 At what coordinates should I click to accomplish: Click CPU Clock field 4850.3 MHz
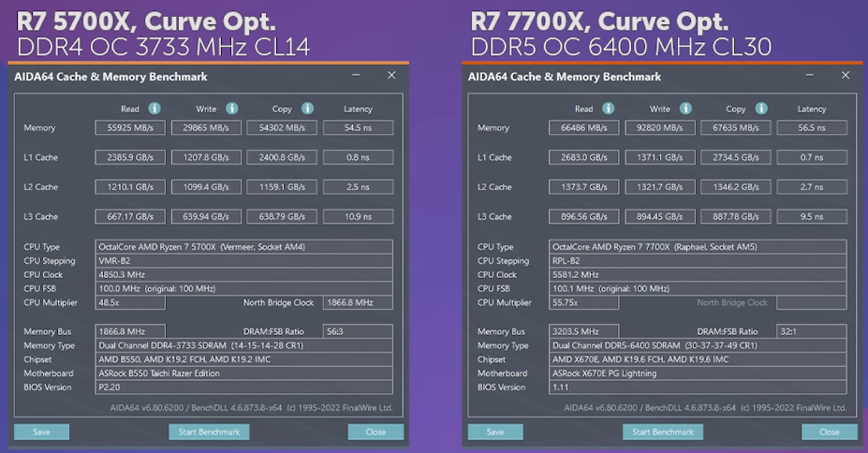(244, 274)
